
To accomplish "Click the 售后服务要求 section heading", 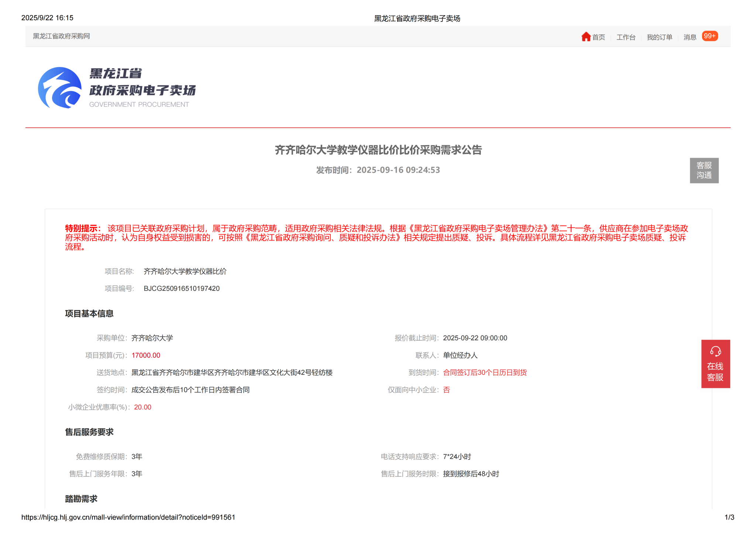I will 89,432.
